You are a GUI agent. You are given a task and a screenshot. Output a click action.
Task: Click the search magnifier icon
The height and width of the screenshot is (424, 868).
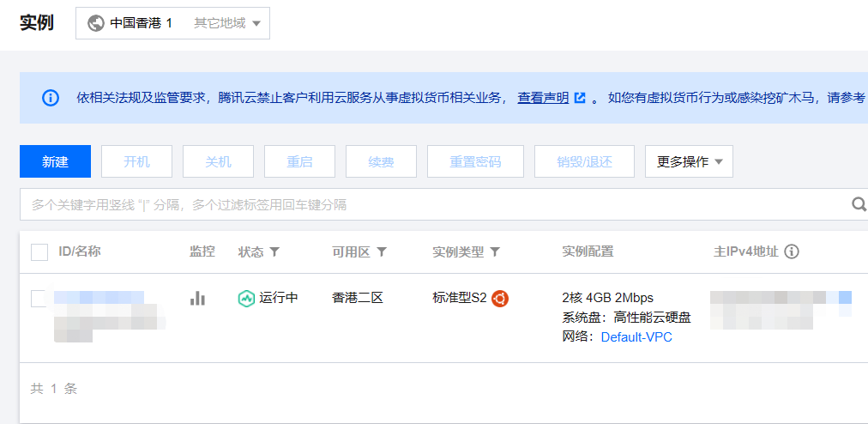[858, 204]
